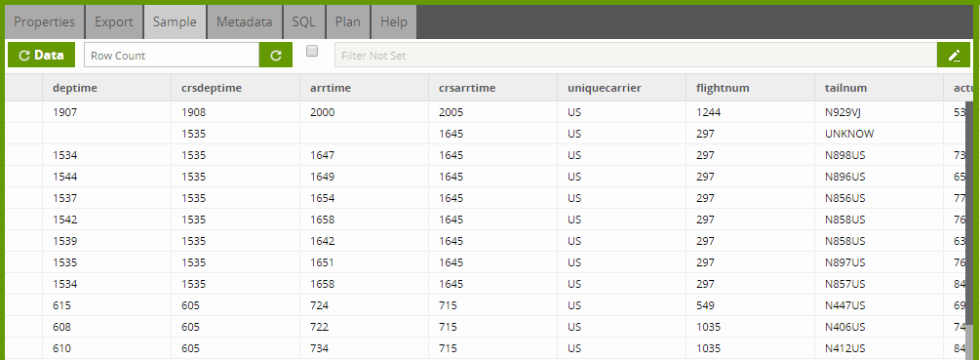Click the tailnum column header
This screenshot has height=360, width=980.
coord(880,88)
